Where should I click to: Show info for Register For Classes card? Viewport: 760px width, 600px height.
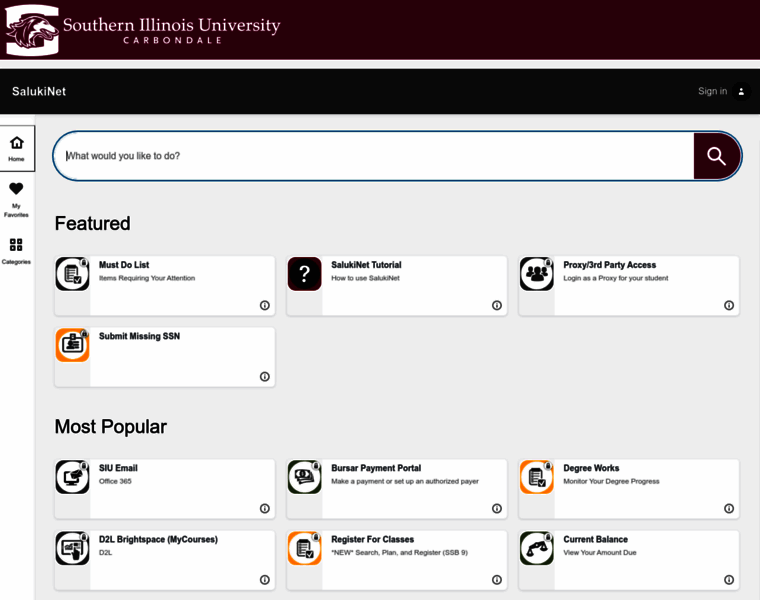click(x=497, y=580)
